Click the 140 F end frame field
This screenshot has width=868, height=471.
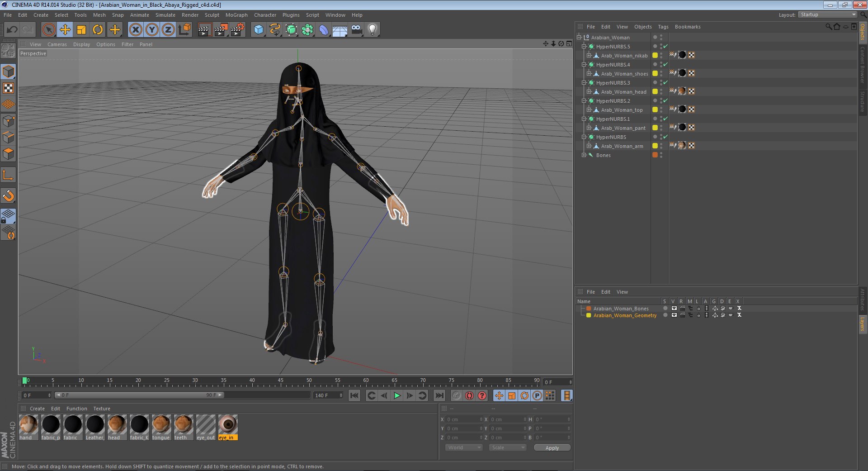click(x=329, y=395)
